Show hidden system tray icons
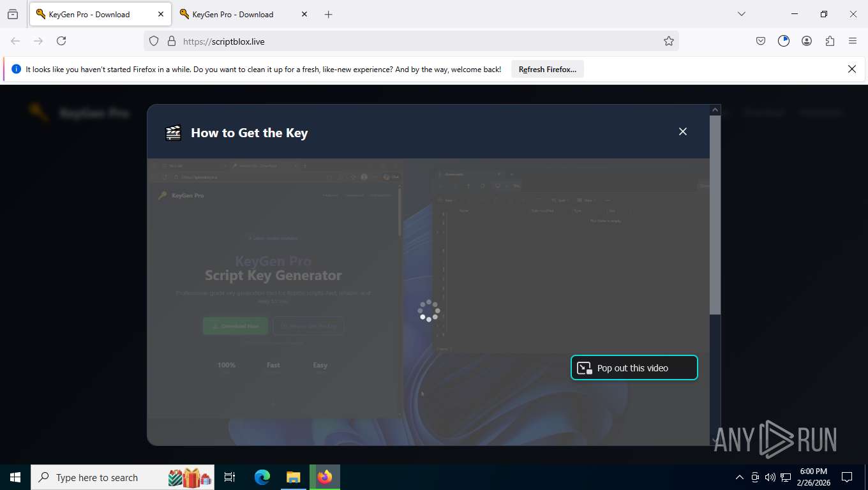 tap(740, 477)
